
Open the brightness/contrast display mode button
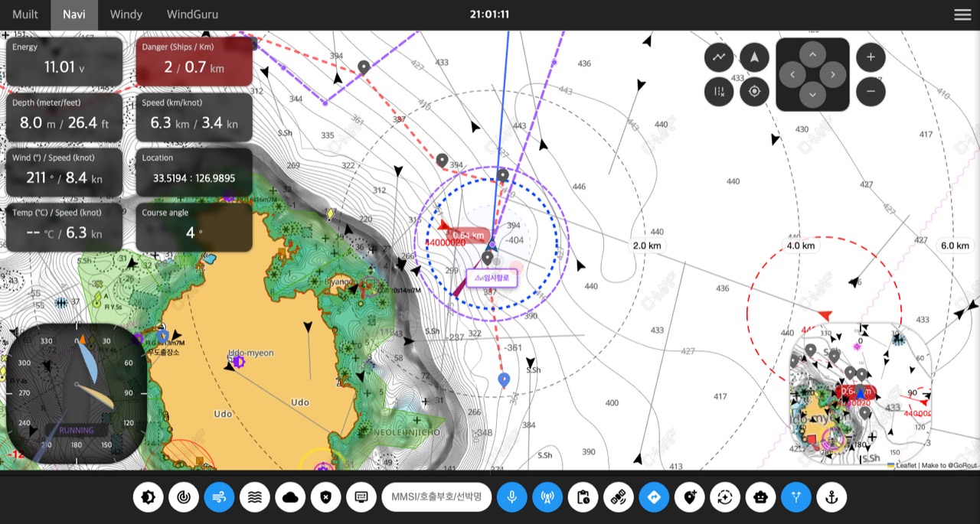click(x=148, y=497)
